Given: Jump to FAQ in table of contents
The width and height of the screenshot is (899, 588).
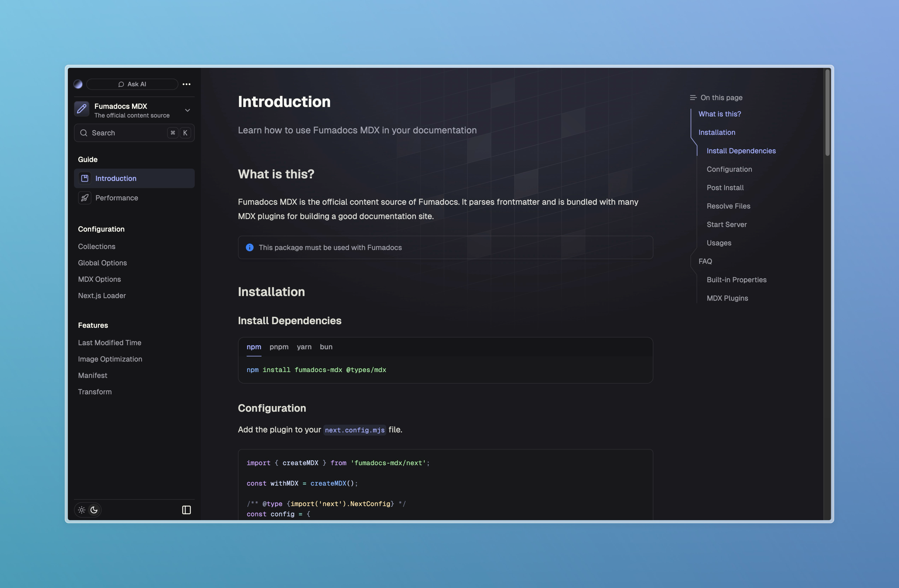Looking at the screenshot, I should point(705,261).
